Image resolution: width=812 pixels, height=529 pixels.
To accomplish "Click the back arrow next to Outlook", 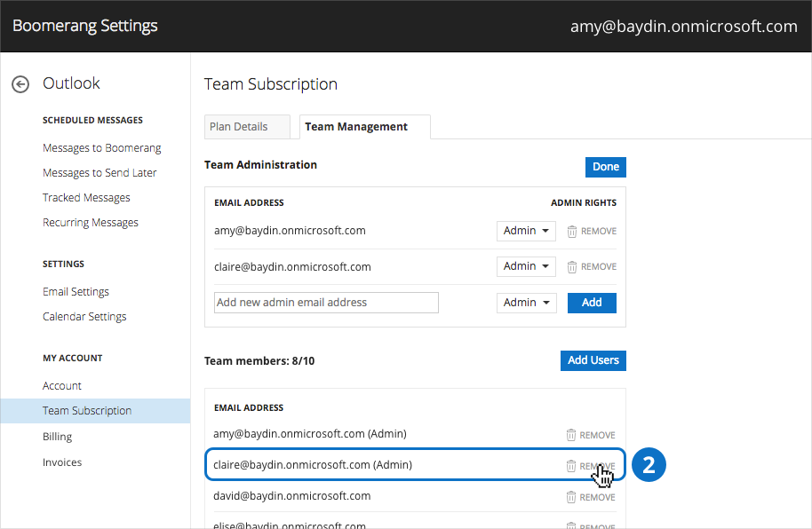I will click(x=20, y=84).
